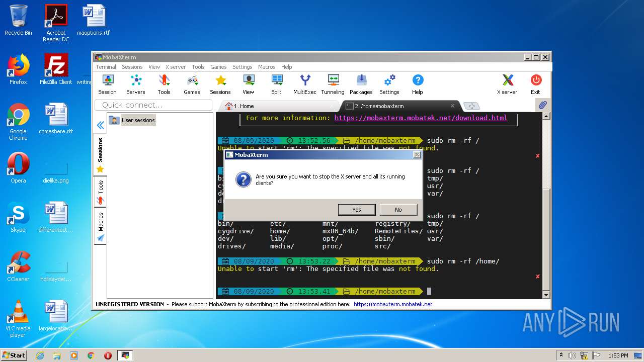
Task: Open the Settings gears toolbar icon
Action: point(389,84)
